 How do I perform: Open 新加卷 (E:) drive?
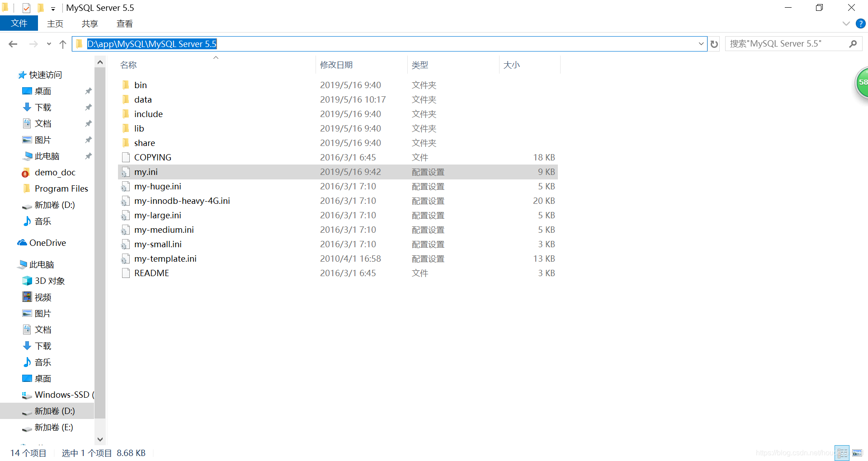53,428
